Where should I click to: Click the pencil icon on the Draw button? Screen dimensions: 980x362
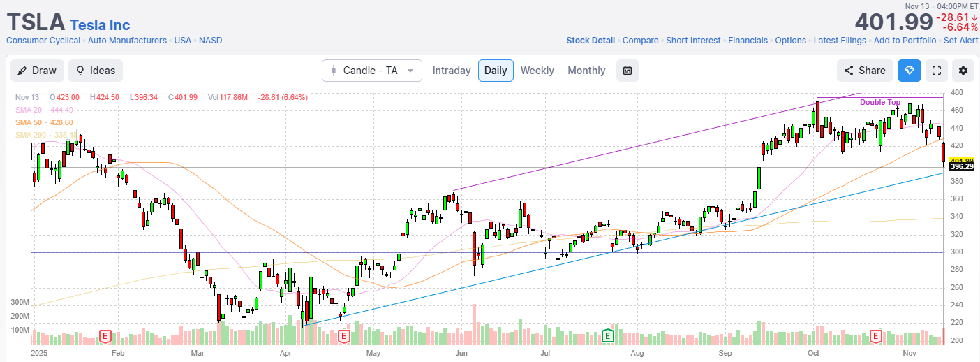pos(22,71)
